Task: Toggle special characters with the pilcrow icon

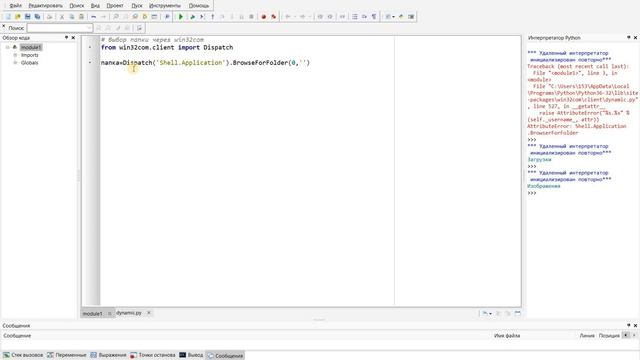Action: click(374, 17)
